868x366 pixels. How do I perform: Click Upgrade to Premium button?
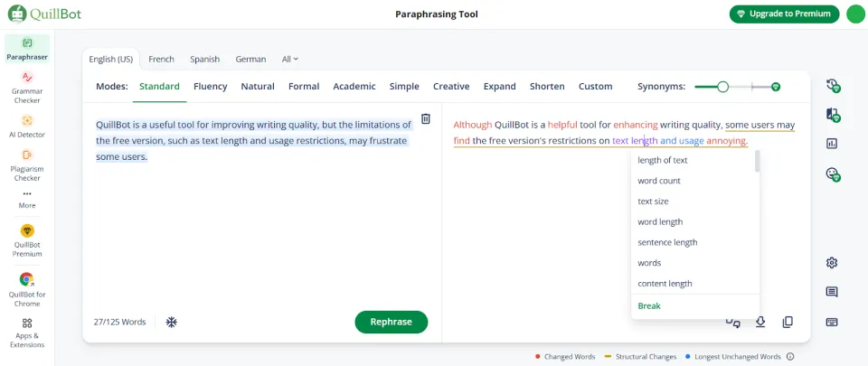tap(785, 14)
